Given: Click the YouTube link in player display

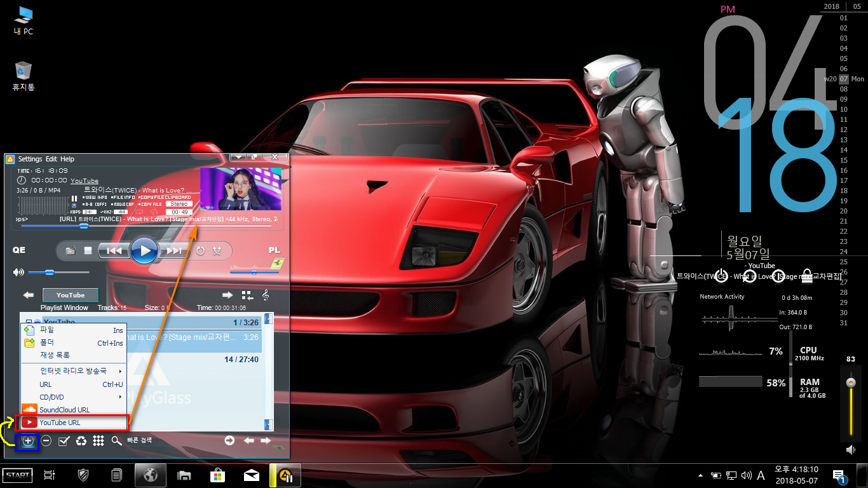Looking at the screenshot, I should pos(85,181).
